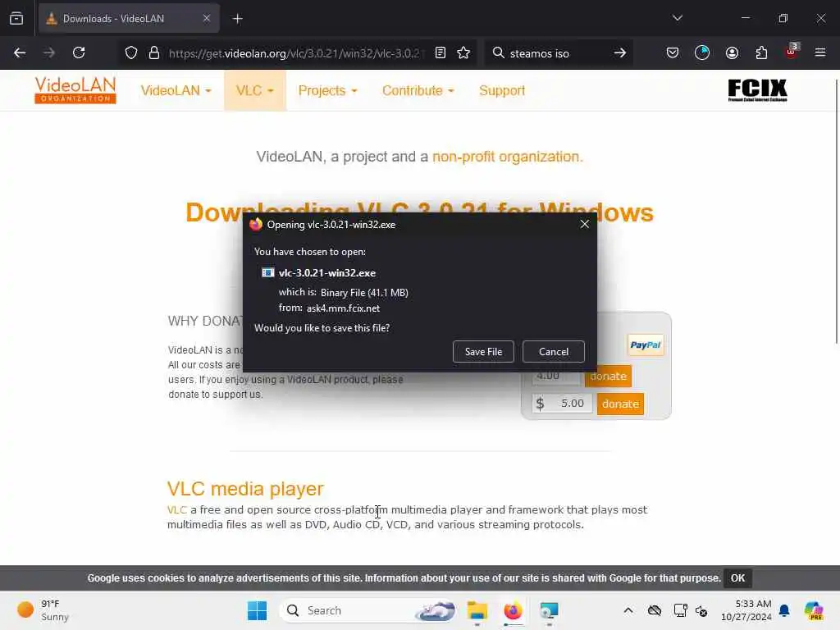Click the VideoLAN Organization logo
The height and width of the screenshot is (630, 840).
75,90
